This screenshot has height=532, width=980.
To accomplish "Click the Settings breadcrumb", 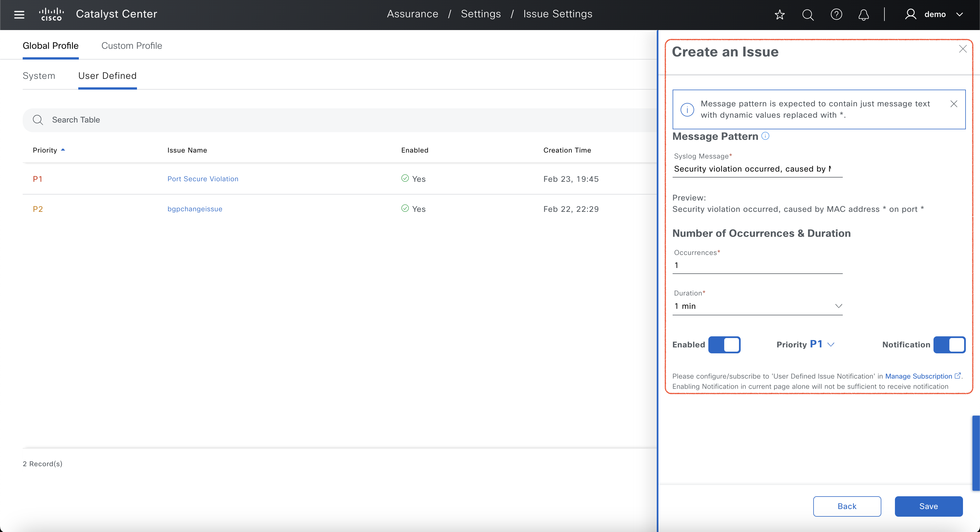I will click(480, 14).
